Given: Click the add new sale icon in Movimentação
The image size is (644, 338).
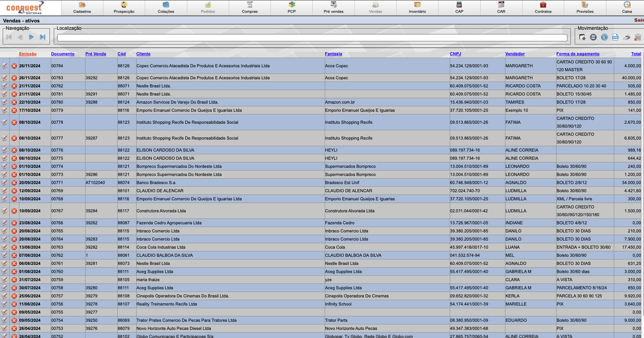Looking at the screenshot, I should (x=582, y=37).
